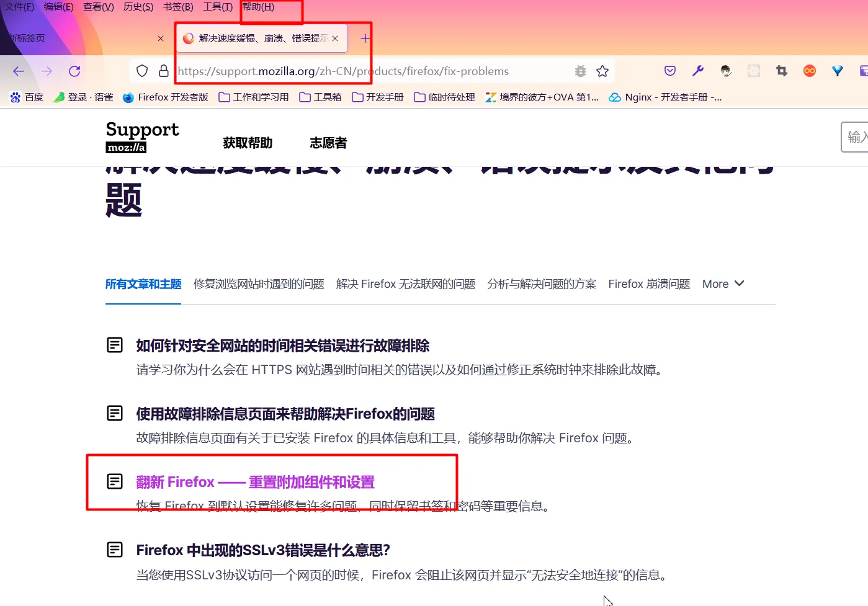Open the 临时待处理 bookmark folder
Screen dimensions: 868x606
[444, 97]
